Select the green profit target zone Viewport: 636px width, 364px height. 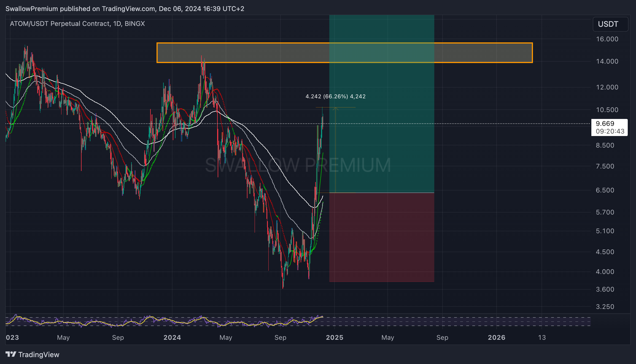pyautogui.click(x=382, y=104)
